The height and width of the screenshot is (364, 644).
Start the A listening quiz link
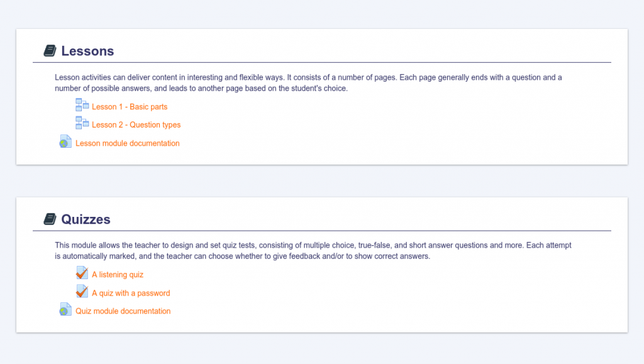[118, 275]
